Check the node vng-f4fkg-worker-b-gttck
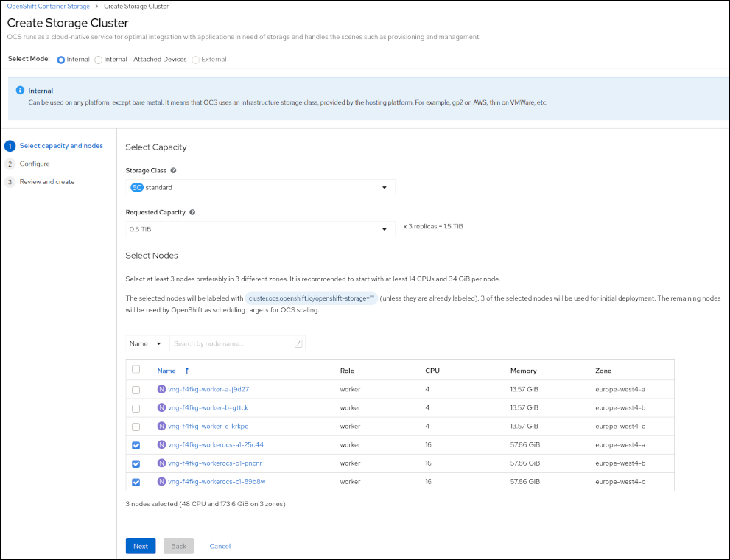The image size is (730, 560). pyautogui.click(x=136, y=407)
